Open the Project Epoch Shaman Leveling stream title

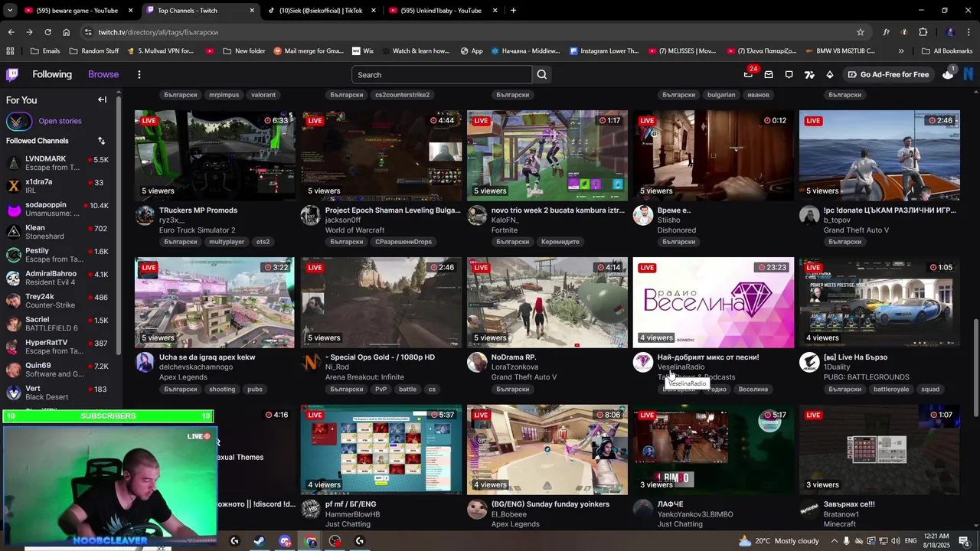[393, 210]
